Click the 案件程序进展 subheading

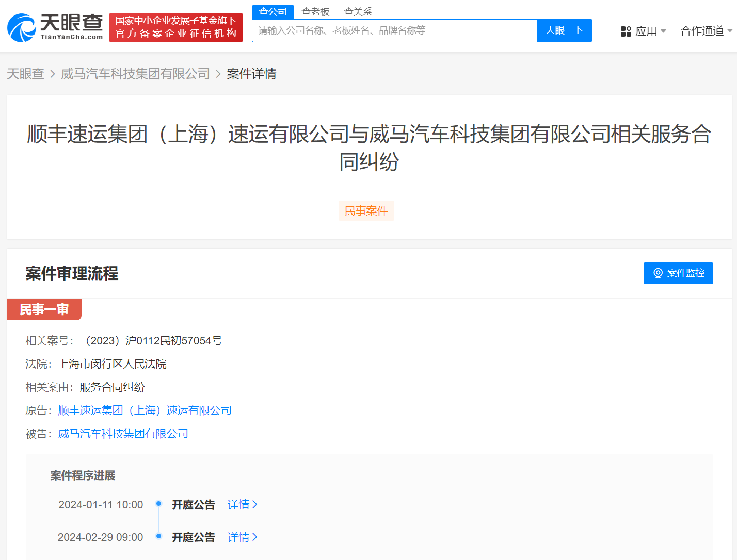(x=83, y=475)
